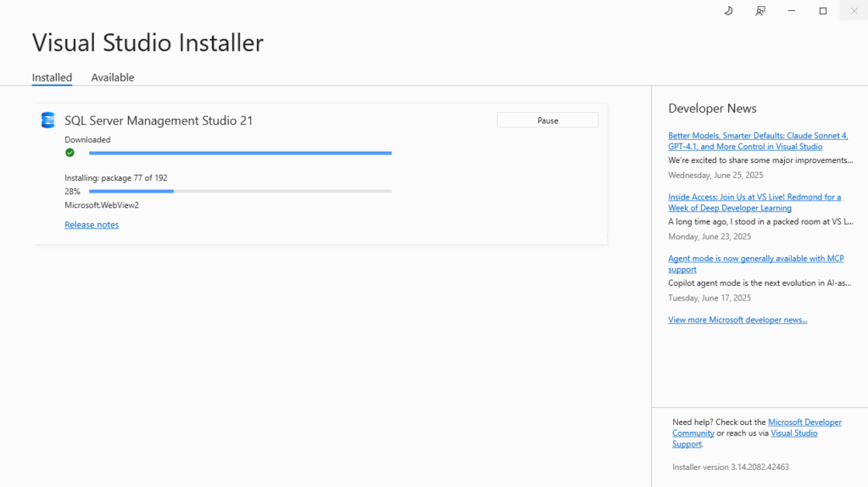
Task: Click 'Installing: package 77 of 192' text
Action: pos(115,178)
